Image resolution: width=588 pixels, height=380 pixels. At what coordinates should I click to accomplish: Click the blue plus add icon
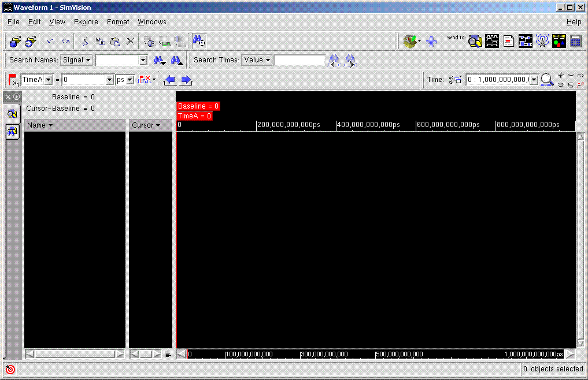tap(431, 42)
